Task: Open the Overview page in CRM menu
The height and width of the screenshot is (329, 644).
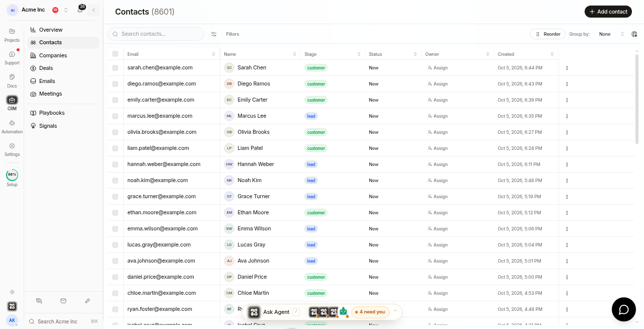Action: [63, 30]
